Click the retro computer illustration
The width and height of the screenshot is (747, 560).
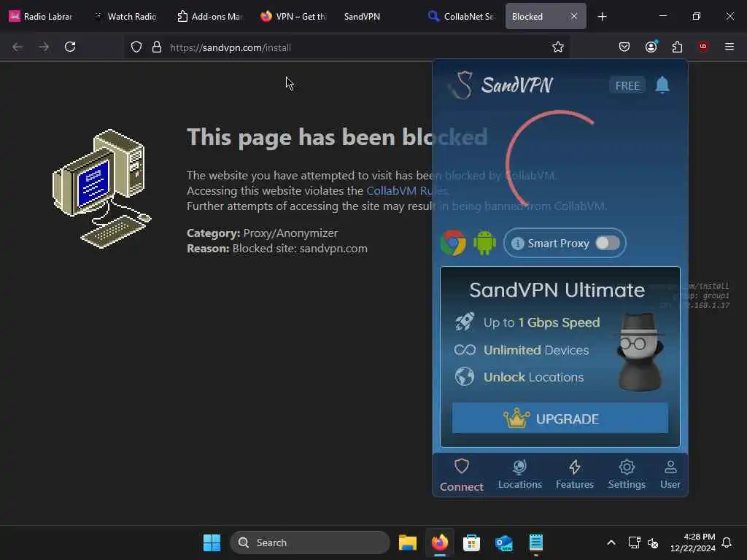point(102,189)
